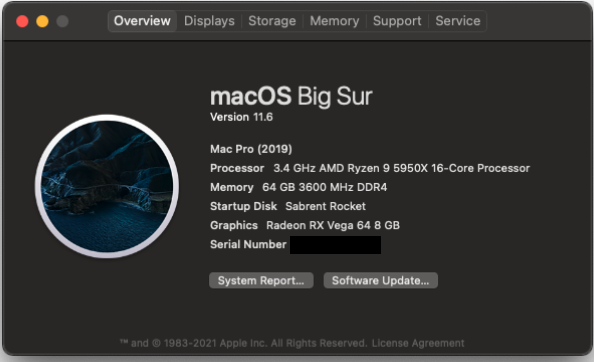Viewport: 594px width, 362px height.
Task: Open the Support tab
Action: (x=397, y=21)
